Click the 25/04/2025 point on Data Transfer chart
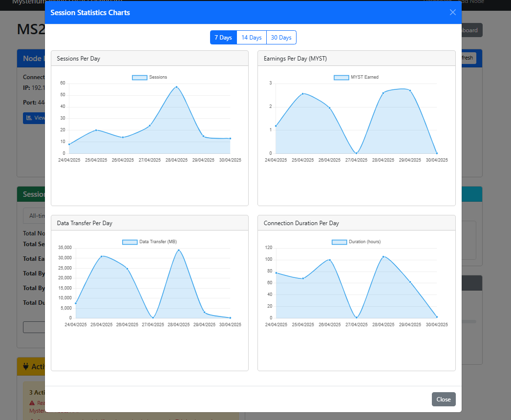Viewport: 511px width, 420px height. coord(101,256)
